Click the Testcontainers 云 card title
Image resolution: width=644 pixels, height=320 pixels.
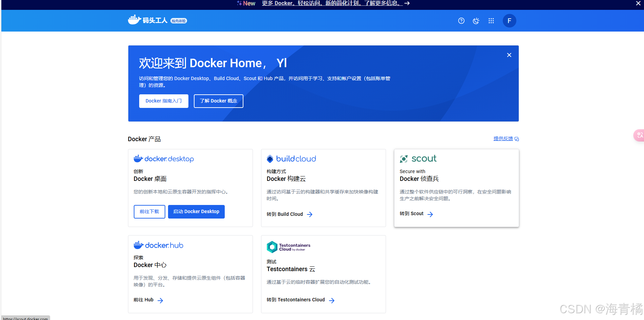pyautogui.click(x=291, y=269)
